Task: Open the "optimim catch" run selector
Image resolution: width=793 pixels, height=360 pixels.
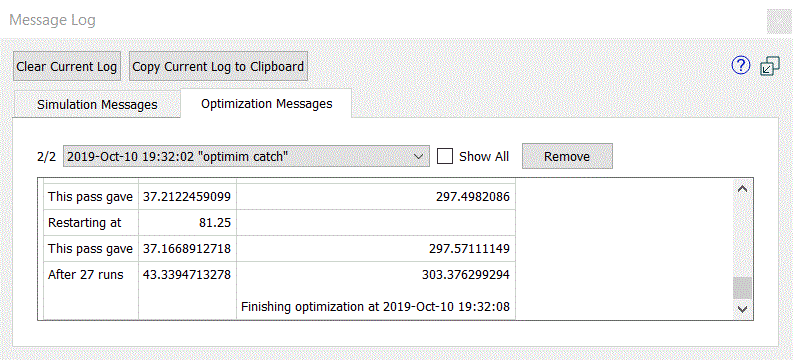Action: click(x=246, y=156)
